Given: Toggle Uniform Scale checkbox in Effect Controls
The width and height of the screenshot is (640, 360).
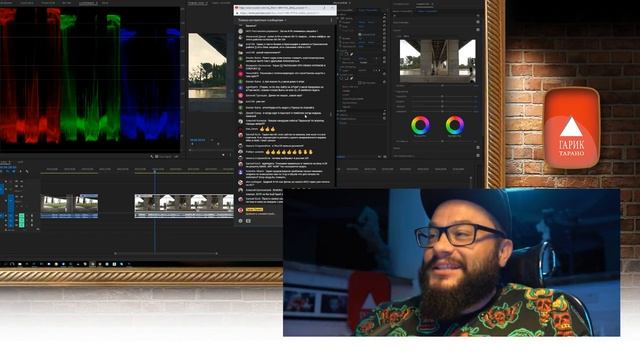Looking at the screenshot, I should coord(360,35).
